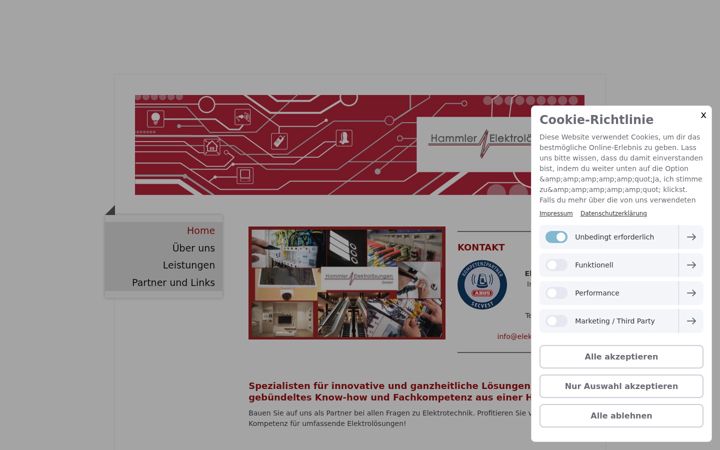Click the house icon in banner
The image size is (720, 450).
click(212, 147)
